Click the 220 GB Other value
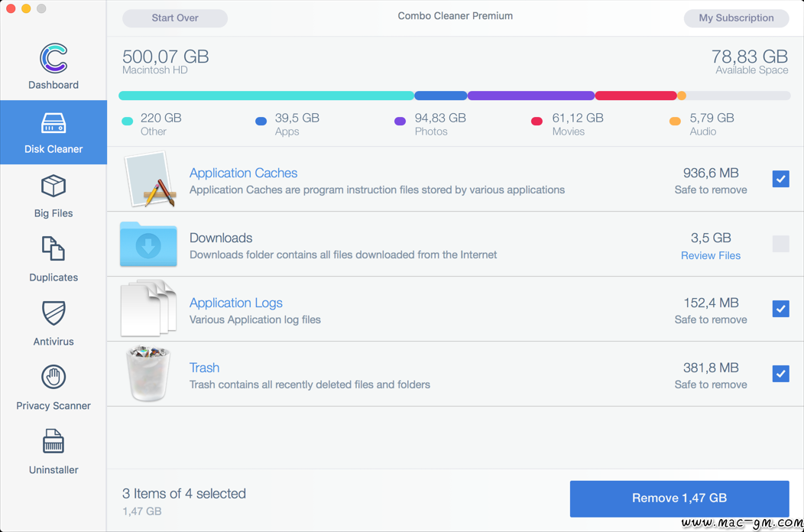Viewport: 804px width, 532px height. pos(161,118)
